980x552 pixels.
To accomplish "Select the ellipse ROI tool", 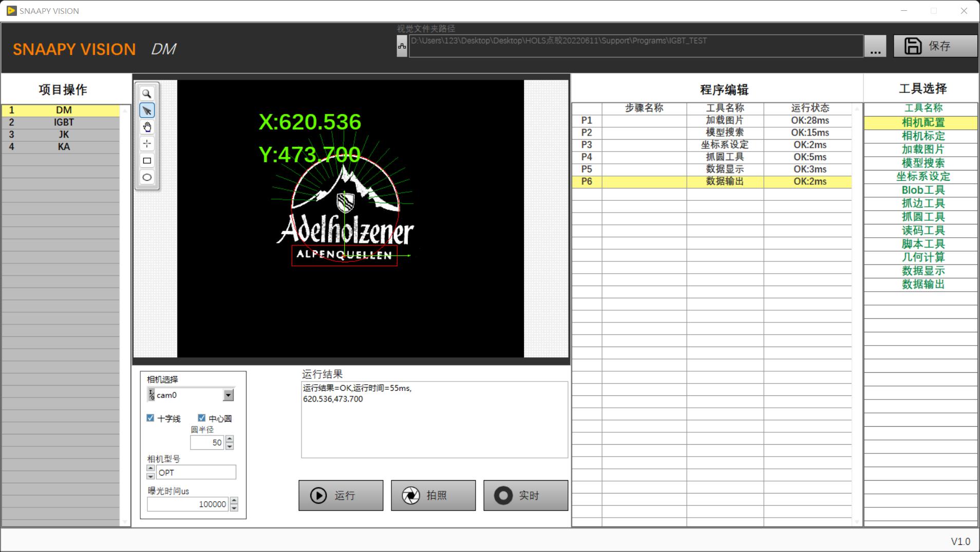I will point(147,177).
